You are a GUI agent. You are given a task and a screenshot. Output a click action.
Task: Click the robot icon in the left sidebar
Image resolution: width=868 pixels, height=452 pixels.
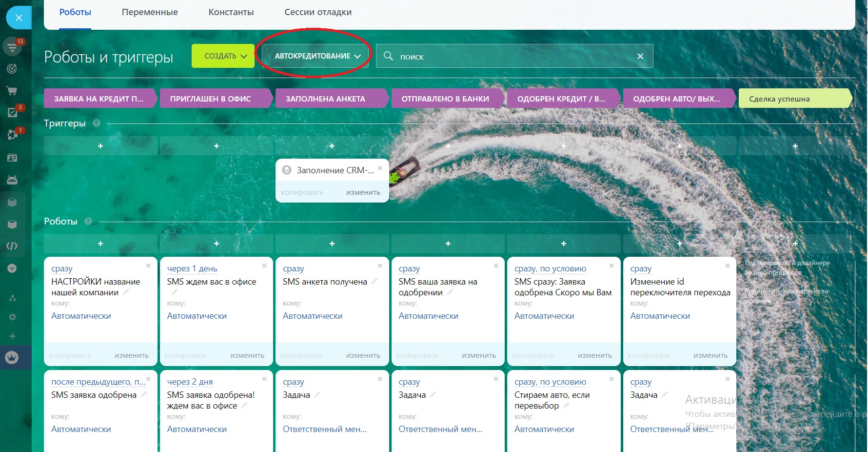click(x=12, y=180)
